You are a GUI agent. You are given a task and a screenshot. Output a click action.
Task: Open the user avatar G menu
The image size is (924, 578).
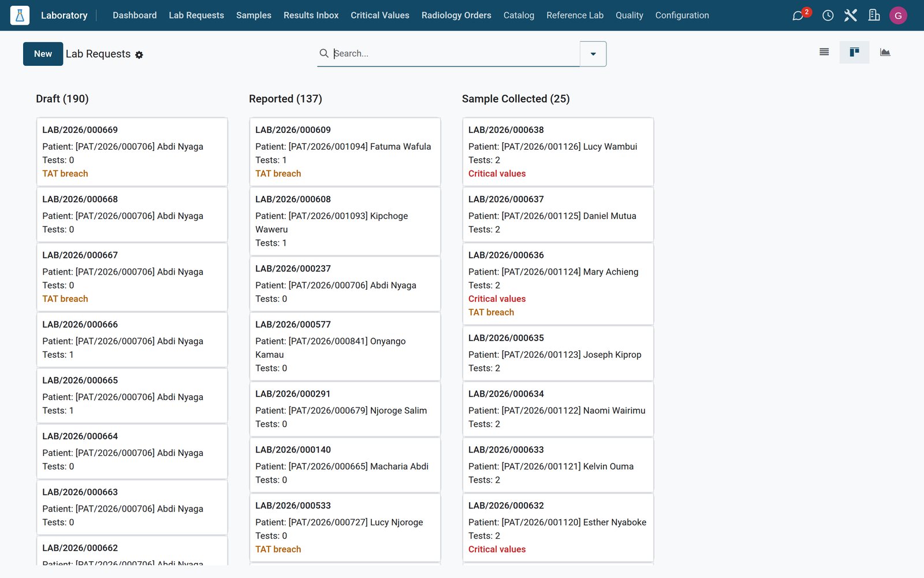[x=898, y=16]
